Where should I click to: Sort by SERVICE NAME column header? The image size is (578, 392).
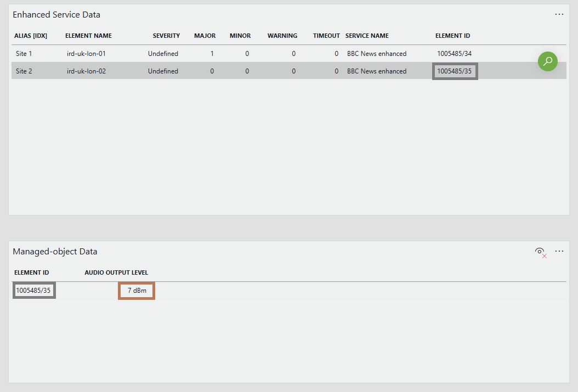tap(367, 36)
